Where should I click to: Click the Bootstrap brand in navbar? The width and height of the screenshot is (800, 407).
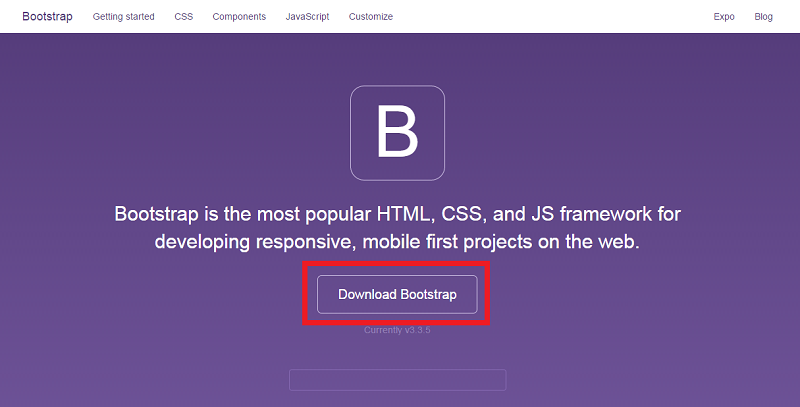(x=47, y=17)
